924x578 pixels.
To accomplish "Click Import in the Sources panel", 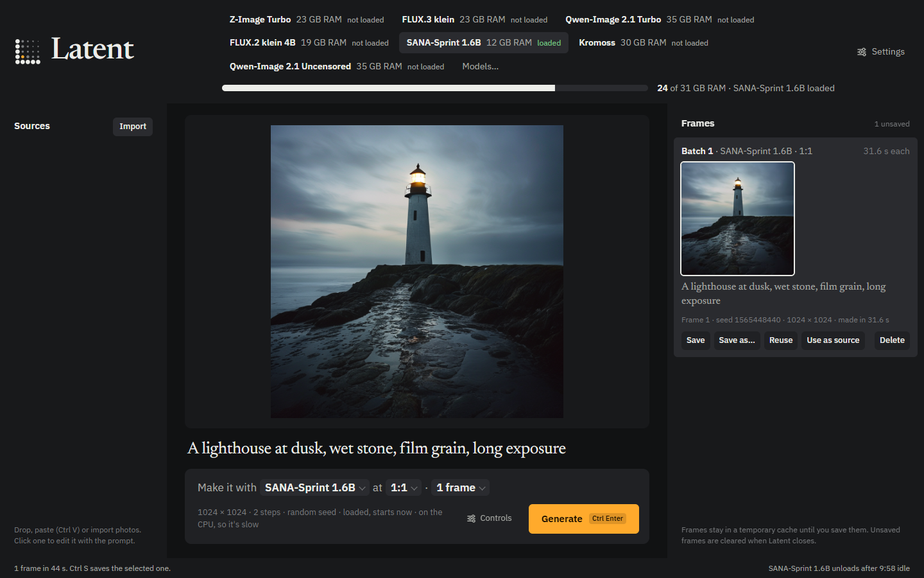I will coord(133,127).
